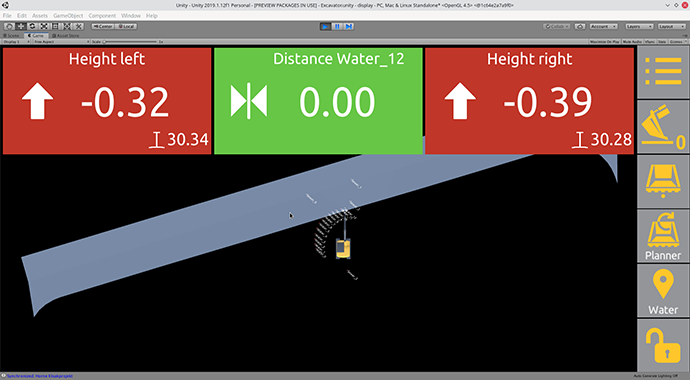Select the yellow truck bed icon
The image size is (690, 380).
coord(663,182)
